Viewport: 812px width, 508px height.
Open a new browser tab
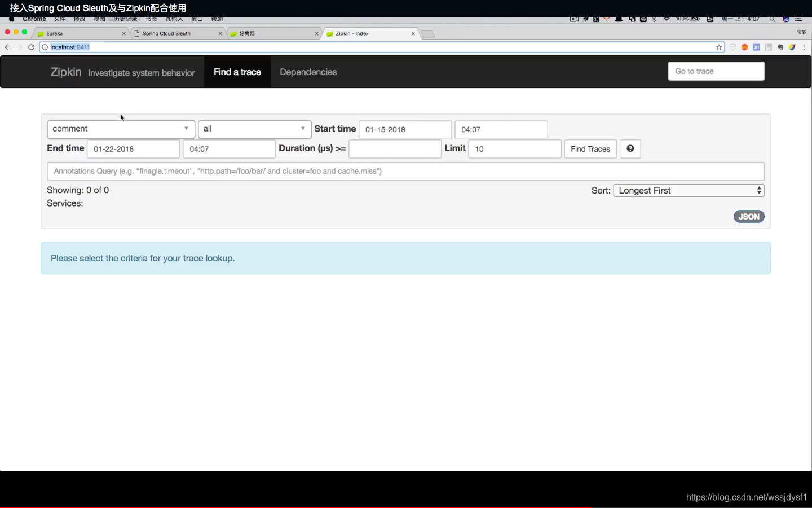[428, 34]
